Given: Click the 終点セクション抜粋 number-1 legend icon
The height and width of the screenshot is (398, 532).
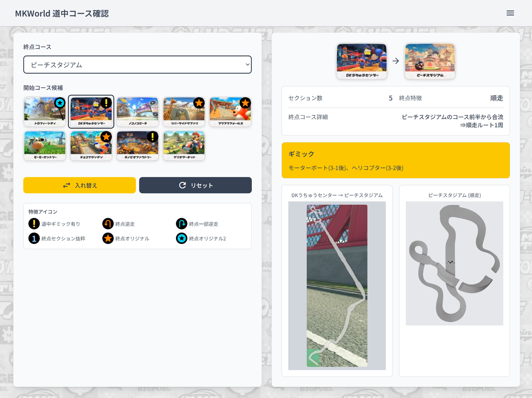Looking at the screenshot, I should (34, 238).
